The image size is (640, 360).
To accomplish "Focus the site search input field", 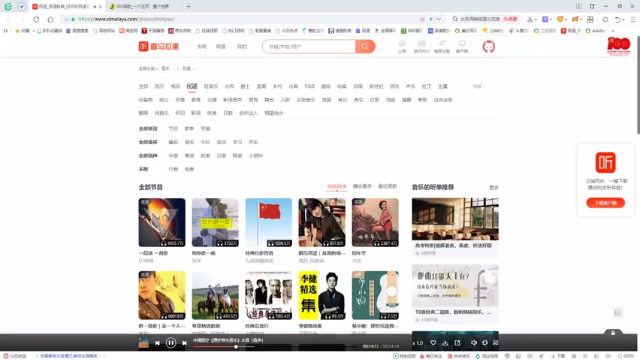I will [309, 47].
